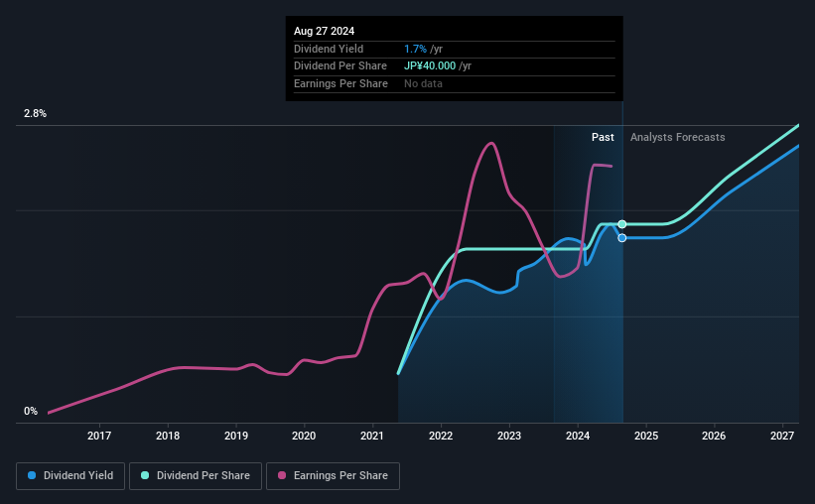Click the 2025 year axis label

[x=645, y=436]
